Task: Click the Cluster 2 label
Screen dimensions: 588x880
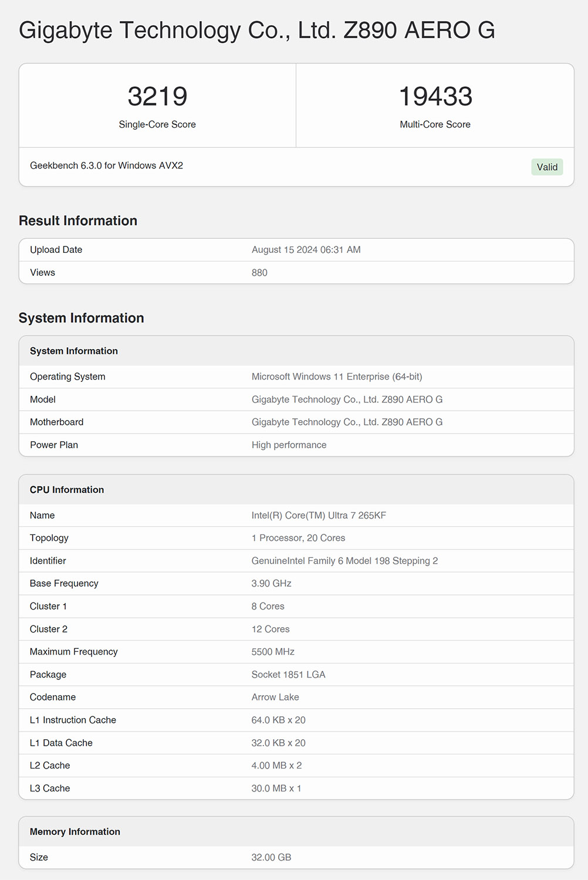Action: (x=49, y=629)
